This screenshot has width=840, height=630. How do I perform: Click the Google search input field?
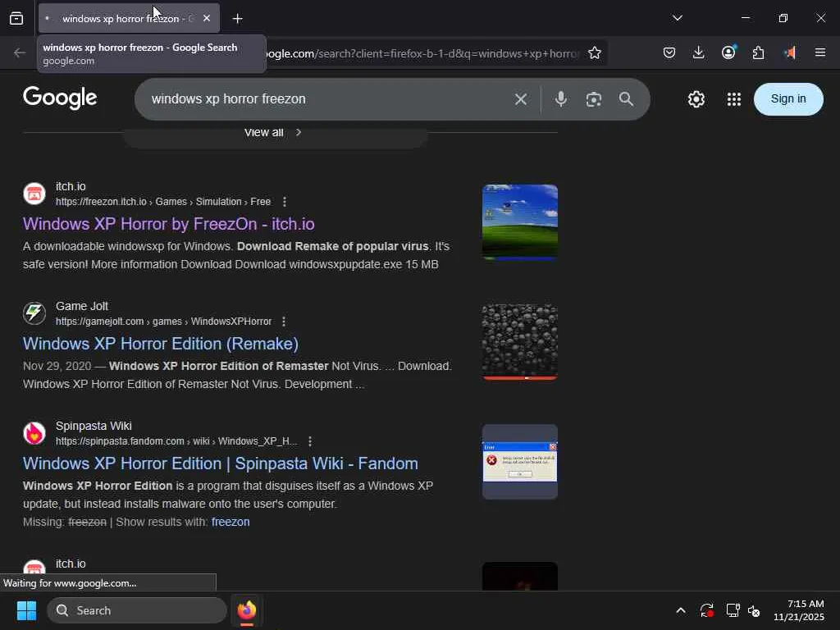click(326, 99)
